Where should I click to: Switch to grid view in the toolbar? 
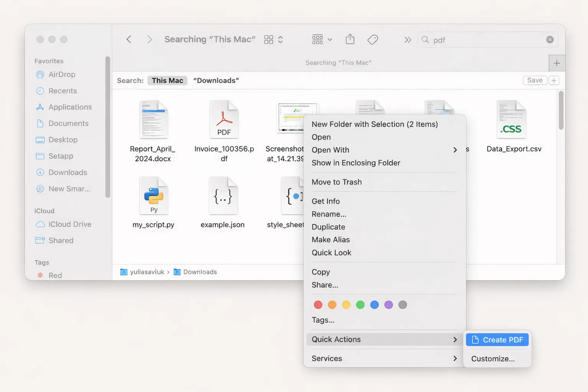268,39
